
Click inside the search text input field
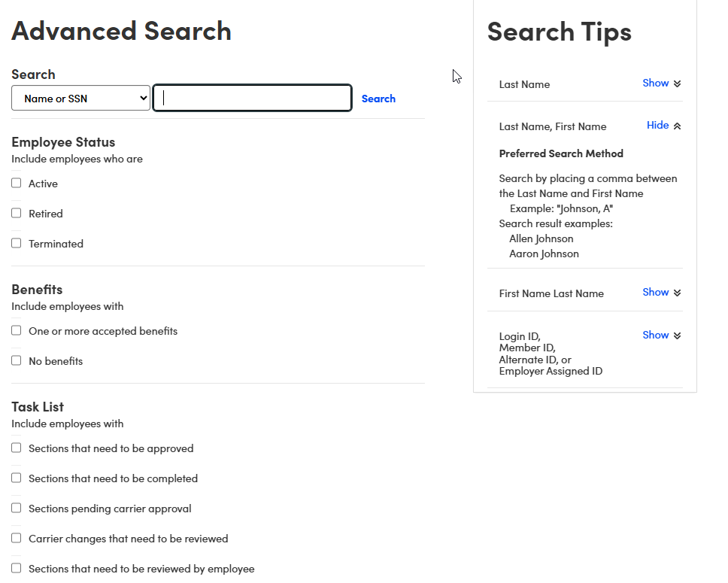click(252, 98)
